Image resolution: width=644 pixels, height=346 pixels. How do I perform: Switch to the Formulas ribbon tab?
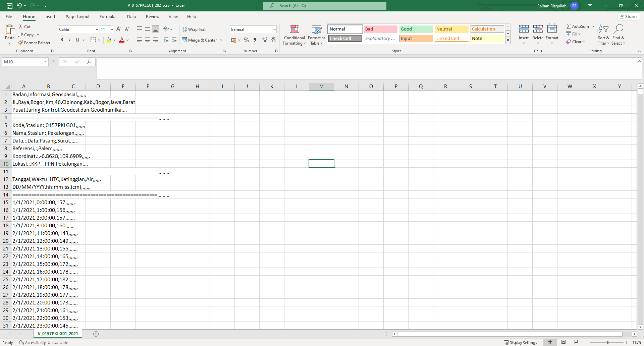(x=108, y=16)
